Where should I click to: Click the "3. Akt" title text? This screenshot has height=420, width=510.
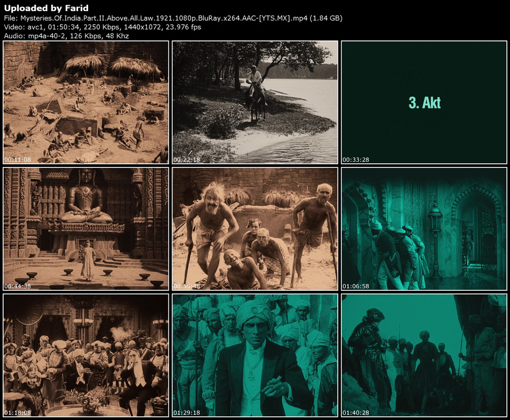pos(424,103)
